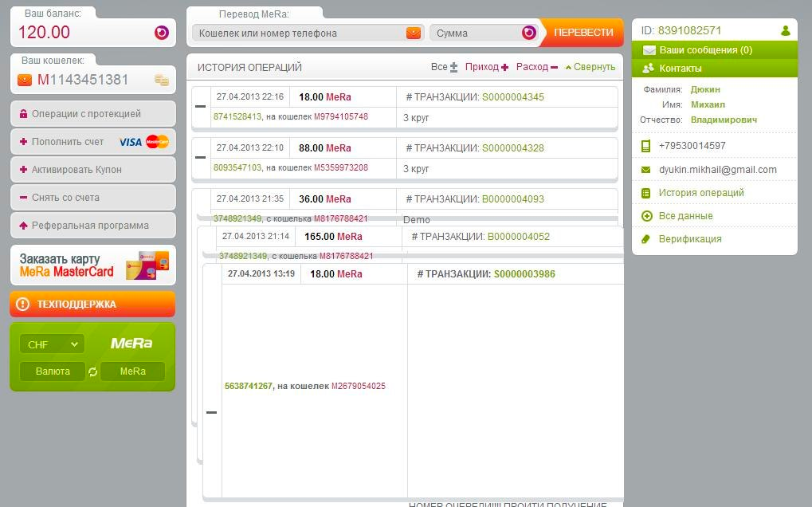Click transaction number B0000004052
The height and width of the screenshot is (507, 812).
coord(519,237)
